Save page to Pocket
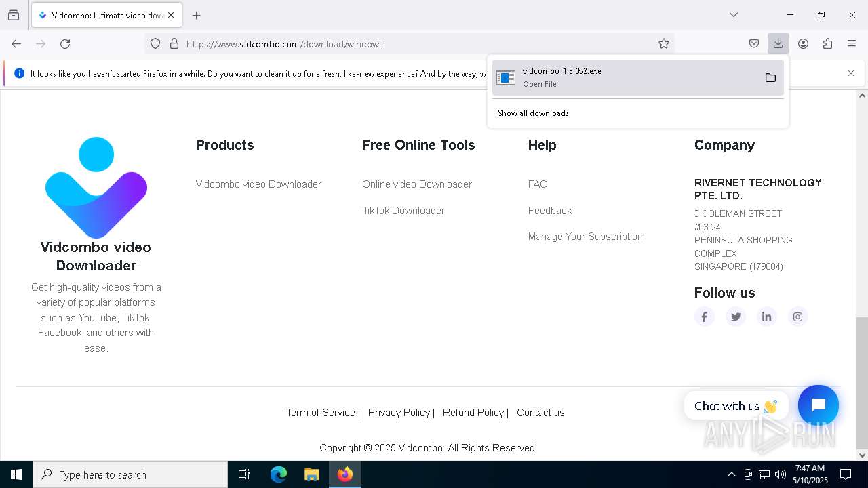The image size is (868, 488). 754,44
